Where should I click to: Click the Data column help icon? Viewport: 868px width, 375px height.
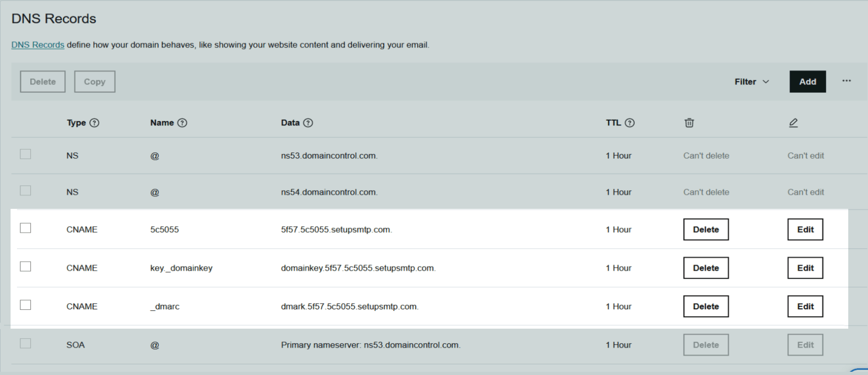pos(308,123)
